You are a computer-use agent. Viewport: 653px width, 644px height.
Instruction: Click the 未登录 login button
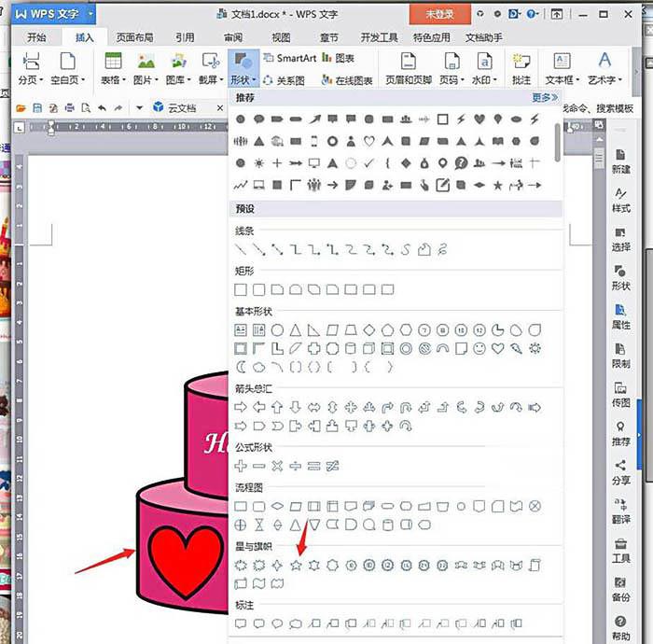click(439, 14)
